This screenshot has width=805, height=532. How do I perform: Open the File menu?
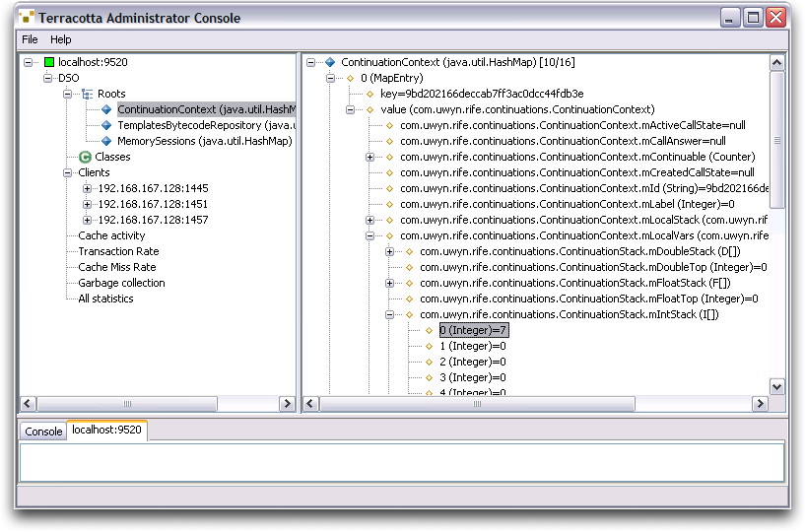(x=30, y=39)
